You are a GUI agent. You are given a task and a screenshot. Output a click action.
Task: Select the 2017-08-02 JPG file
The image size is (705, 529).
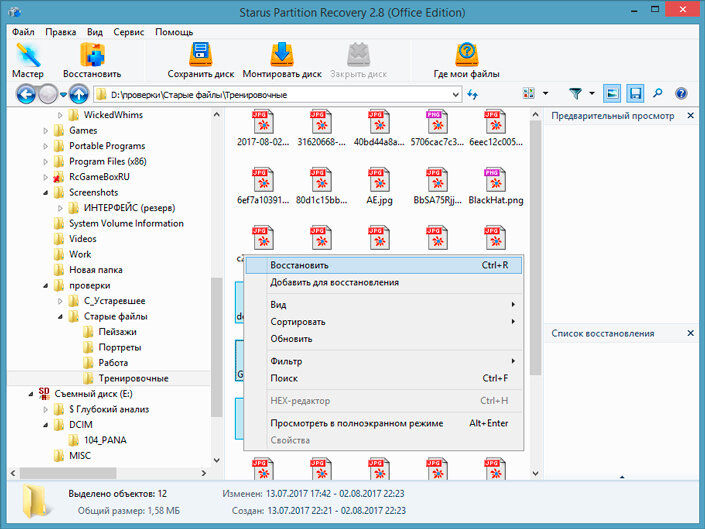263,129
